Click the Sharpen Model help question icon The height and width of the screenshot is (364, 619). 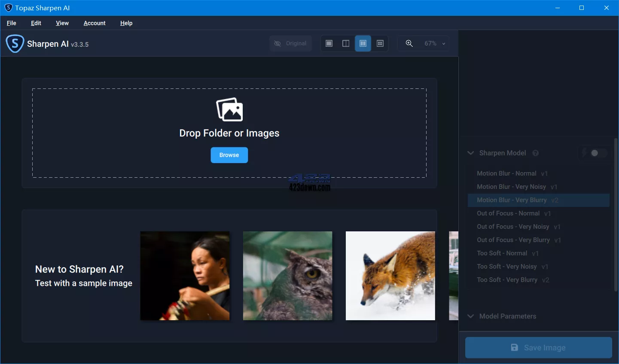(535, 153)
